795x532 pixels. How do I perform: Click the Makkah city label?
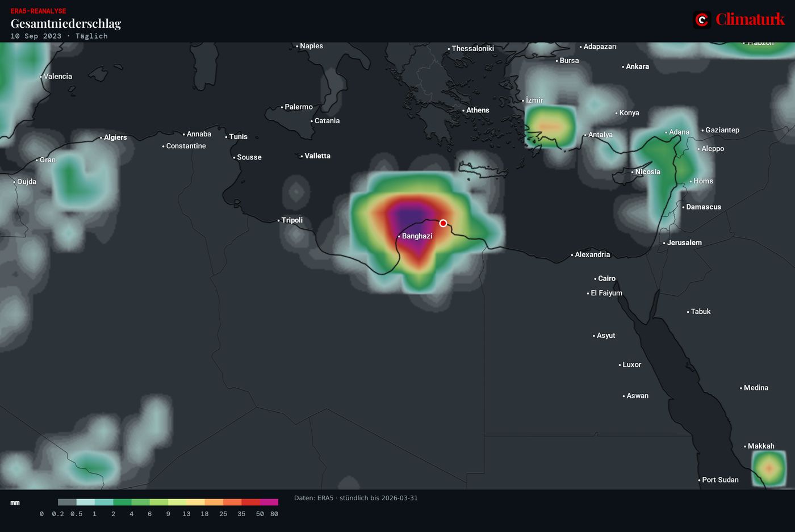[761, 446]
